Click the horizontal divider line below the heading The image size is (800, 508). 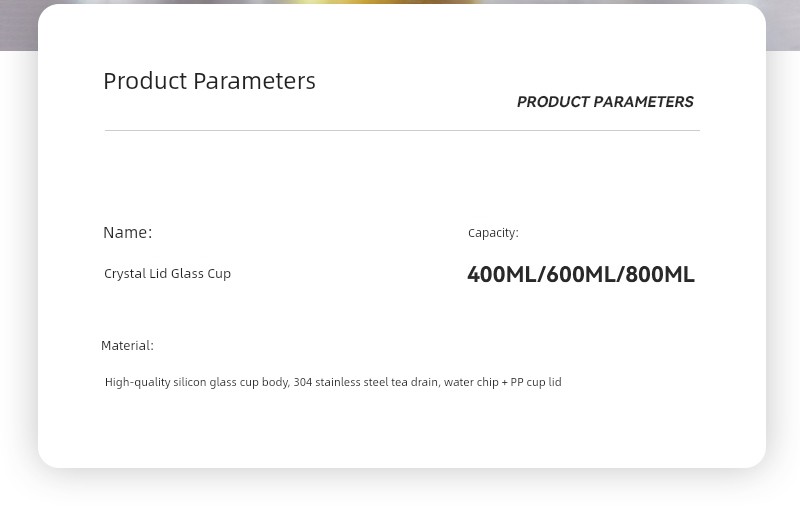point(401,130)
